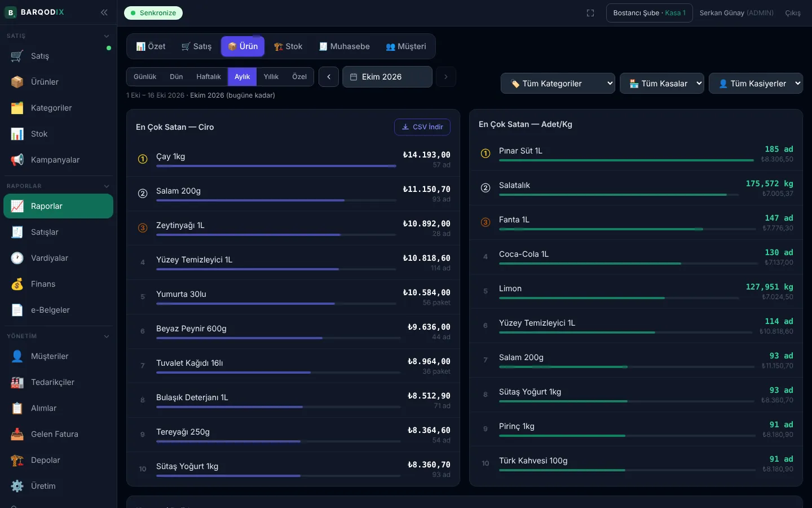Select the Yıllık period option
The image size is (812, 508).
pos(271,77)
